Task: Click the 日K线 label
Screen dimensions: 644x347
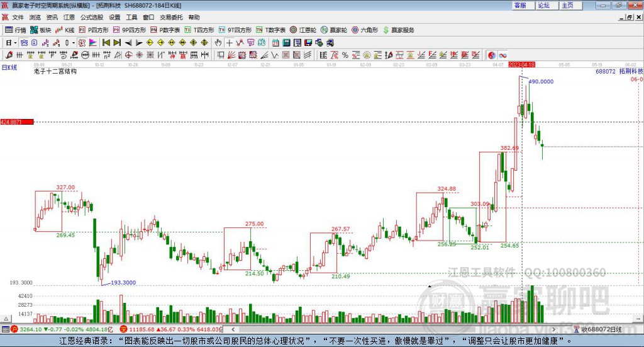Action: (9, 67)
